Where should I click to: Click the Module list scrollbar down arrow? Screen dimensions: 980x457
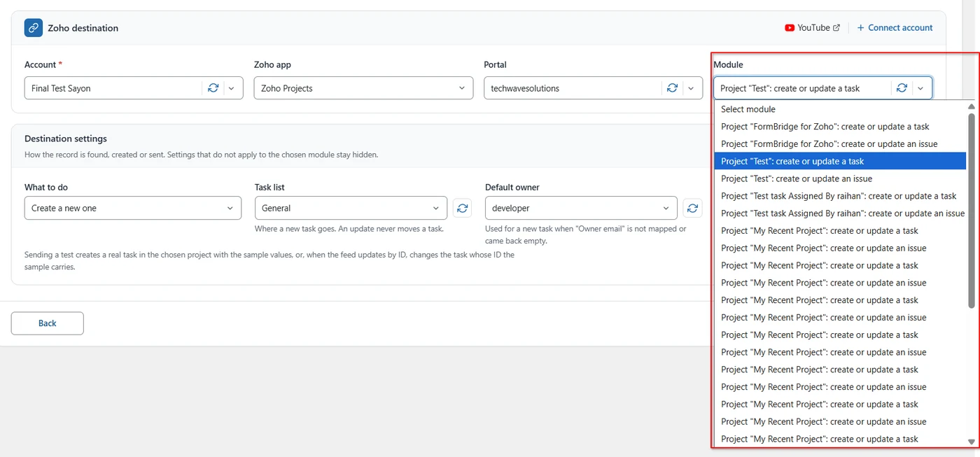point(972,442)
